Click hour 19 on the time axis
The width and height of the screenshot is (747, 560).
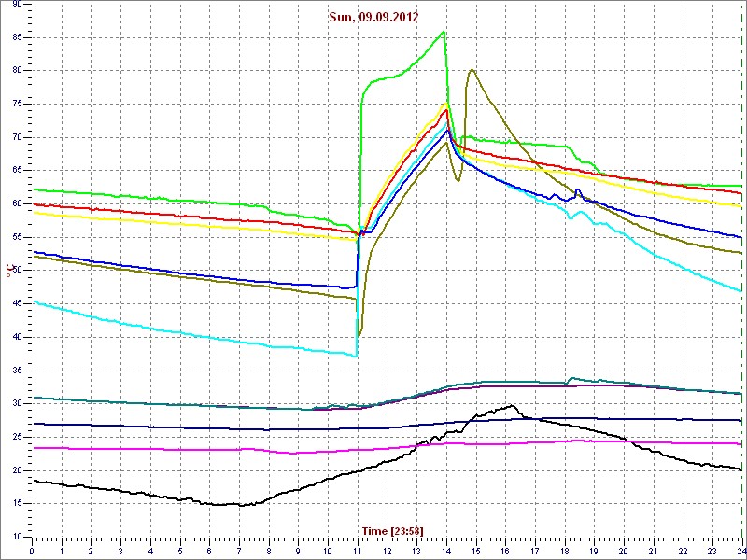click(x=593, y=549)
